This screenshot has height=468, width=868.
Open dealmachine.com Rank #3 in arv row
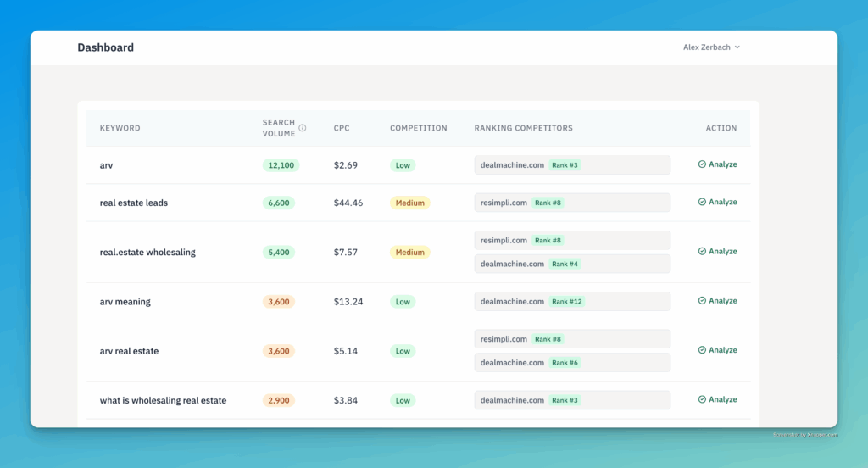pyautogui.click(x=571, y=165)
